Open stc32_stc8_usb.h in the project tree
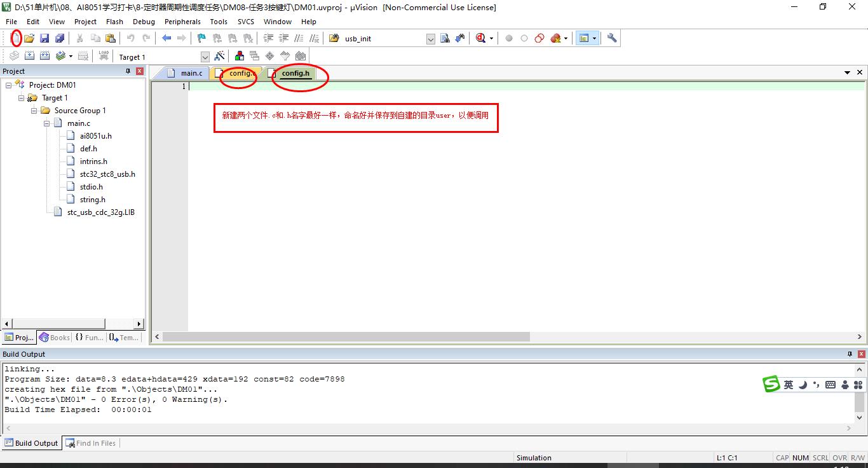The height and width of the screenshot is (468, 868). (x=107, y=174)
